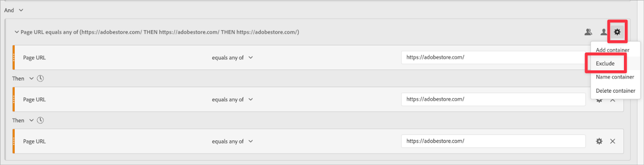
Task: Choose Add container from the gear menu
Action: 613,50
